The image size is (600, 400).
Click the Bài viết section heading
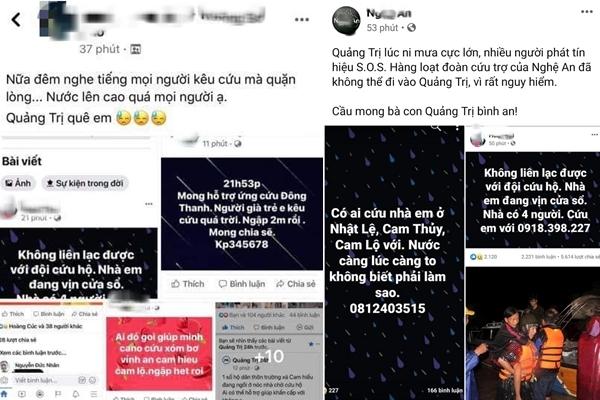[22, 161]
